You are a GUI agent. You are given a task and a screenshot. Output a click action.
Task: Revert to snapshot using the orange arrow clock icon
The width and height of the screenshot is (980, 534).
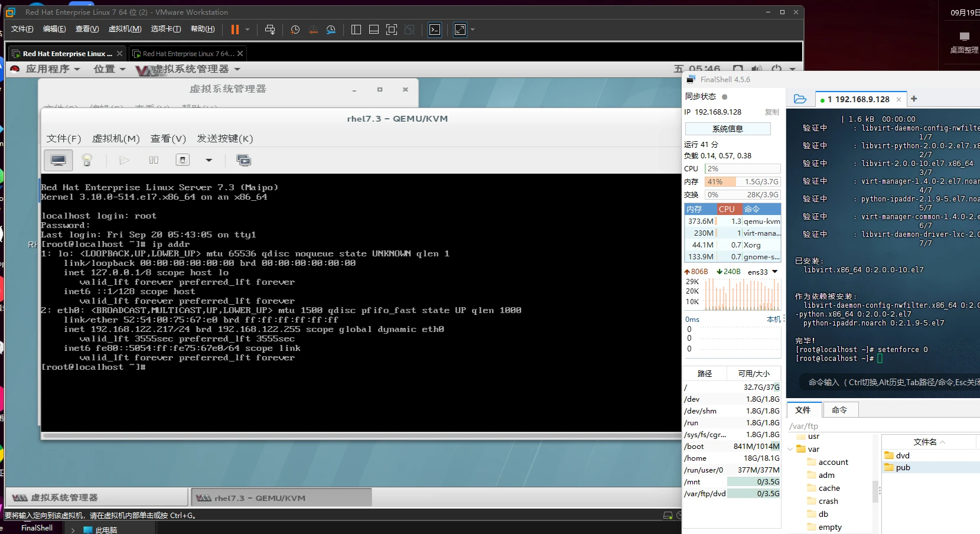coord(313,30)
